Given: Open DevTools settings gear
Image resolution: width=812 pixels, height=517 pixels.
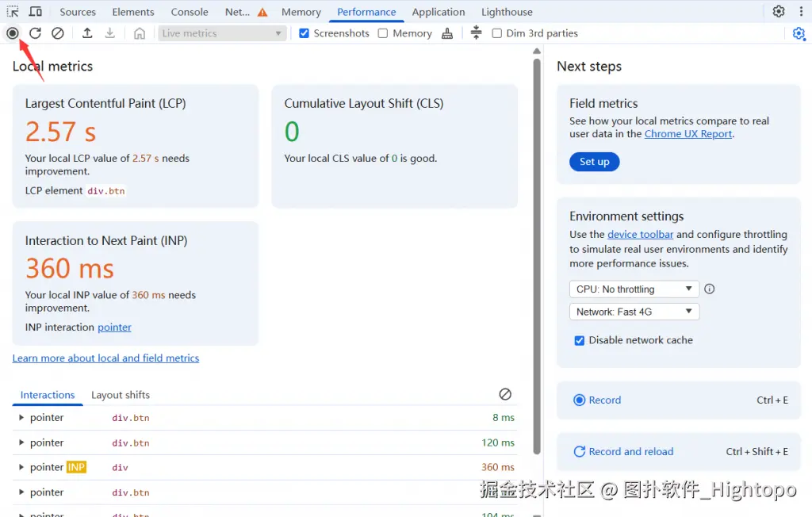Looking at the screenshot, I should pos(779,11).
